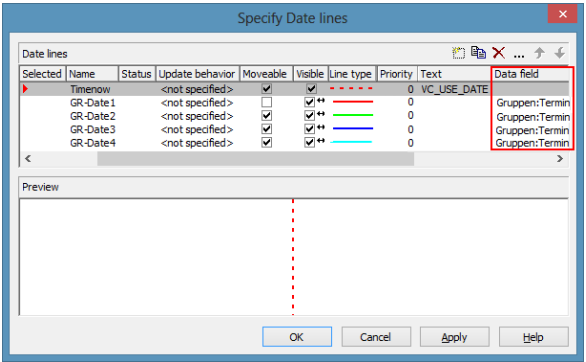Click the horizontal scrollbar left arrow
Screen dimensions: 586x362
[x=28, y=158]
